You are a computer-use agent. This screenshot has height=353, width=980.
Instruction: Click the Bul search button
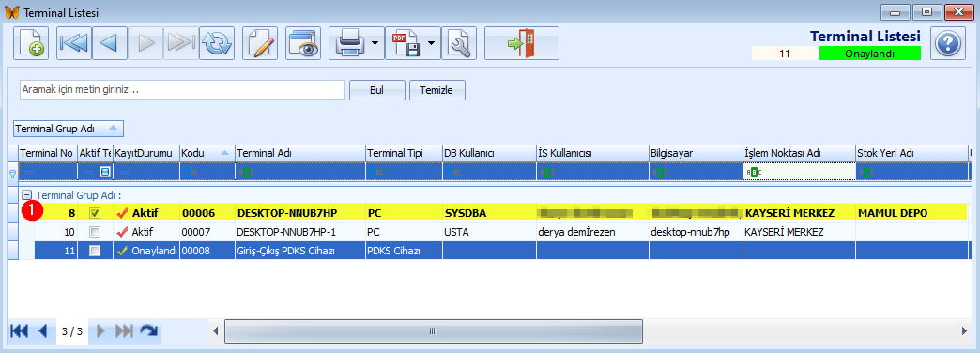coord(376,90)
